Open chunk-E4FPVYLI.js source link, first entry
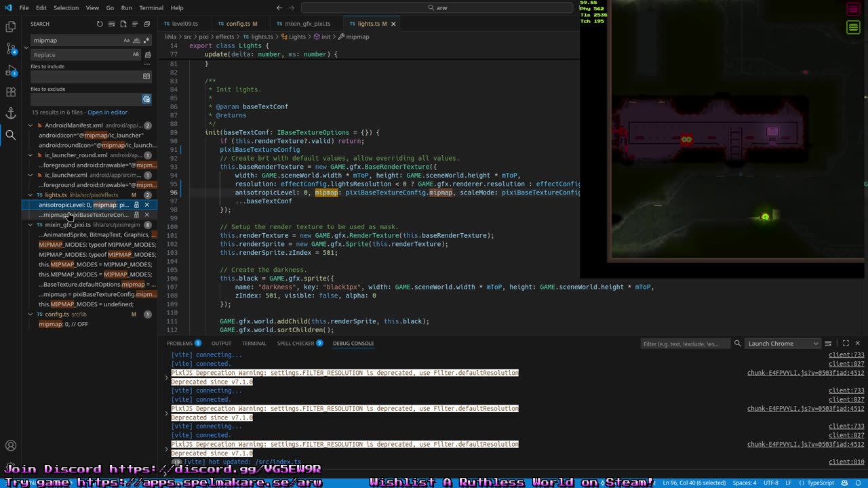Viewport: 868px width, 488px height. [x=806, y=373]
